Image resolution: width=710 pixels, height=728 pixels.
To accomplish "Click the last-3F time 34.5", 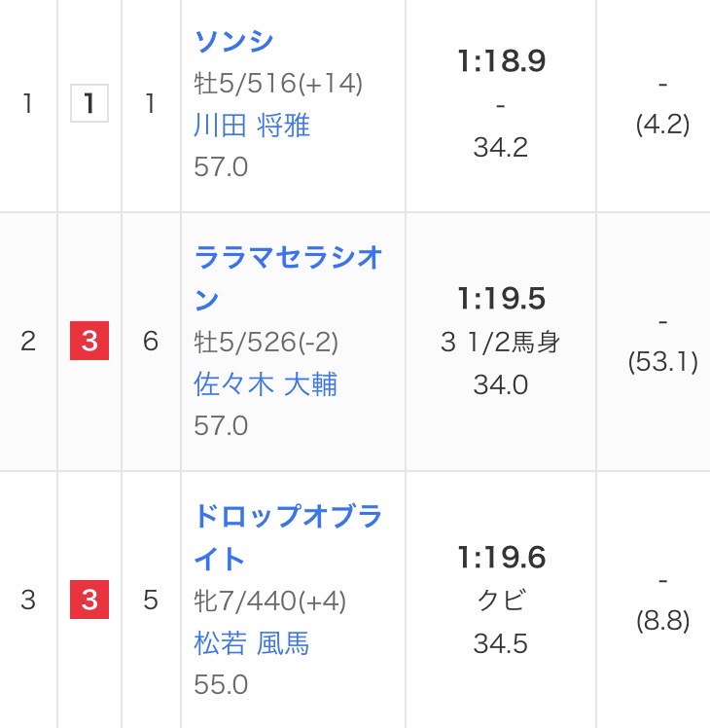I will (x=501, y=643).
